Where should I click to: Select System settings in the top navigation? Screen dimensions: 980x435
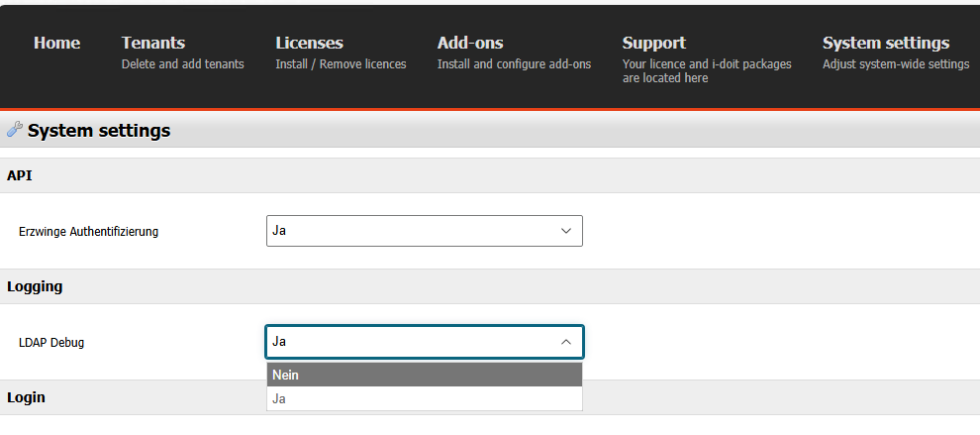coord(885,43)
